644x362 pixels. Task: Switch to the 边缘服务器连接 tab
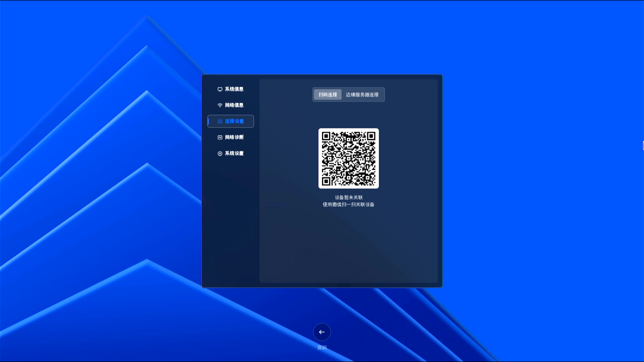[362, 95]
